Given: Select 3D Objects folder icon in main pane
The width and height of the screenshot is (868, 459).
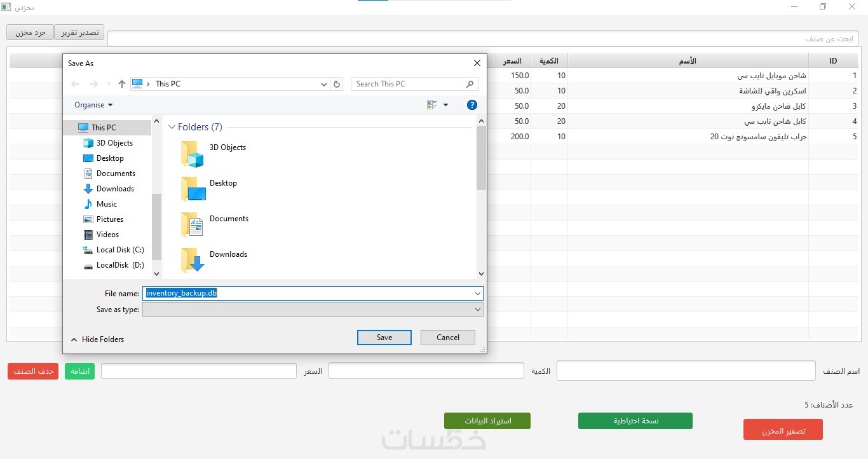Looking at the screenshot, I should click(x=193, y=153).
